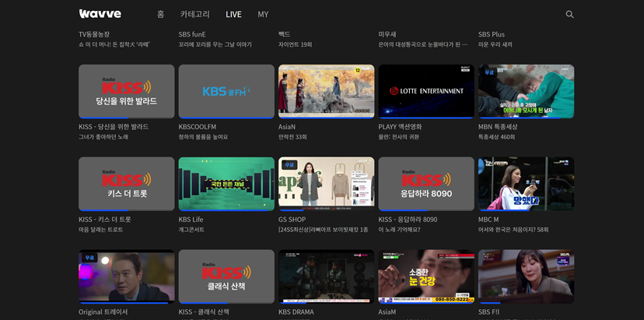Click the SBS Plus channel title
The image size is (644, 320).
(492, 34)
